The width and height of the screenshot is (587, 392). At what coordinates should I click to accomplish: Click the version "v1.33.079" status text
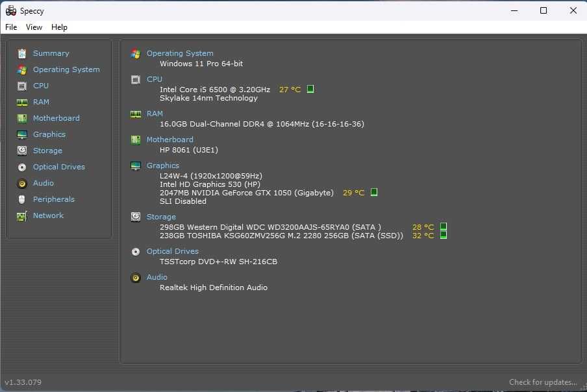point(23,382)
